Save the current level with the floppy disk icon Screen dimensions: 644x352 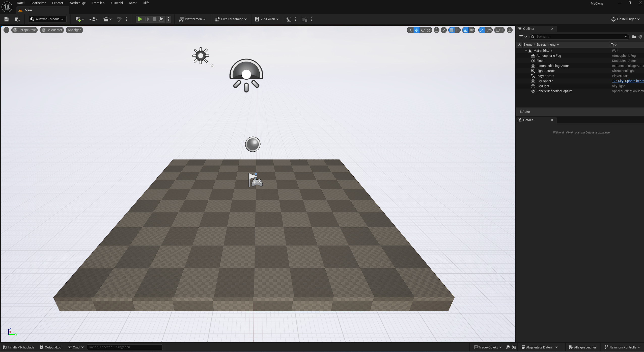7,19
